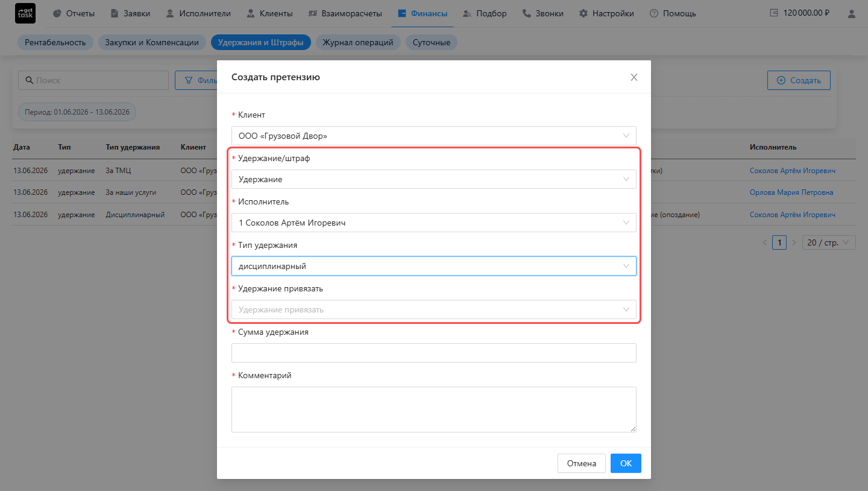The width and height of the screenshot is (868, 491).
Task: Click the search magnifier icon
Action: 29,80
